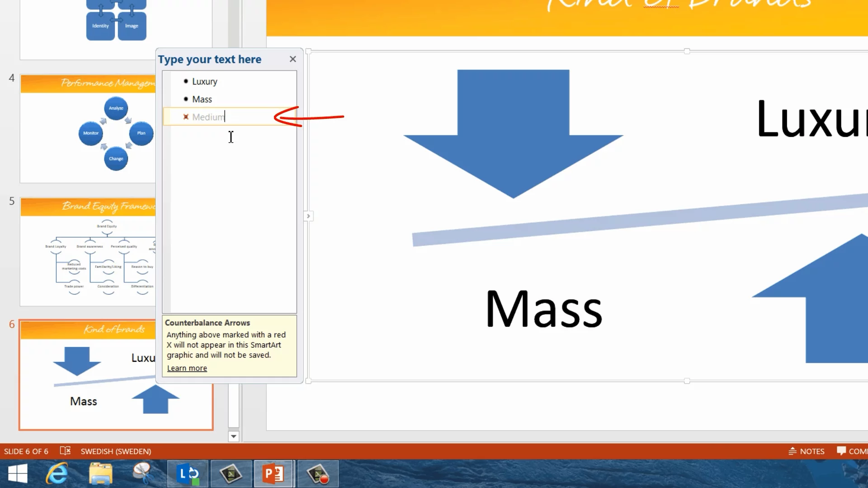
Task: Switch to Lync in the taskbar
Action: point(188,474)
